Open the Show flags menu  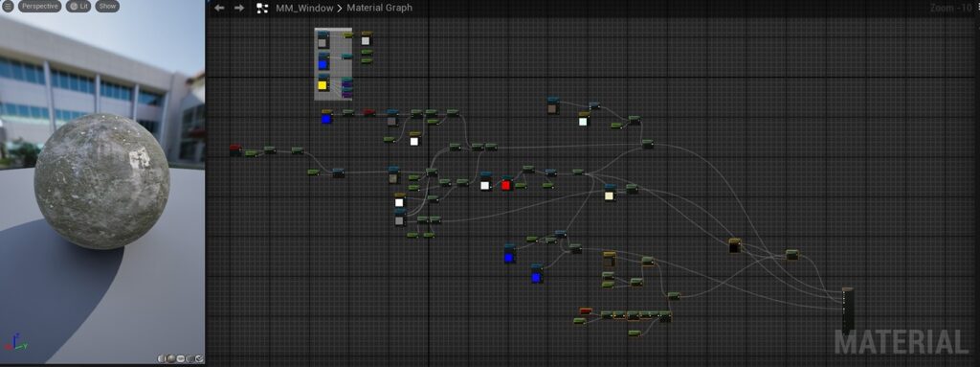pyautogui.click(x=107, y=7)
